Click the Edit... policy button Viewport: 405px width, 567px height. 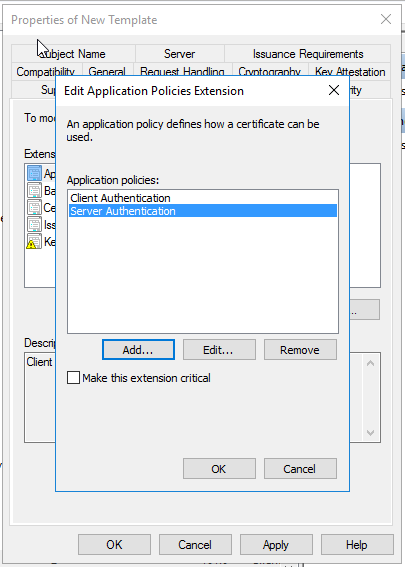(219, 349)
